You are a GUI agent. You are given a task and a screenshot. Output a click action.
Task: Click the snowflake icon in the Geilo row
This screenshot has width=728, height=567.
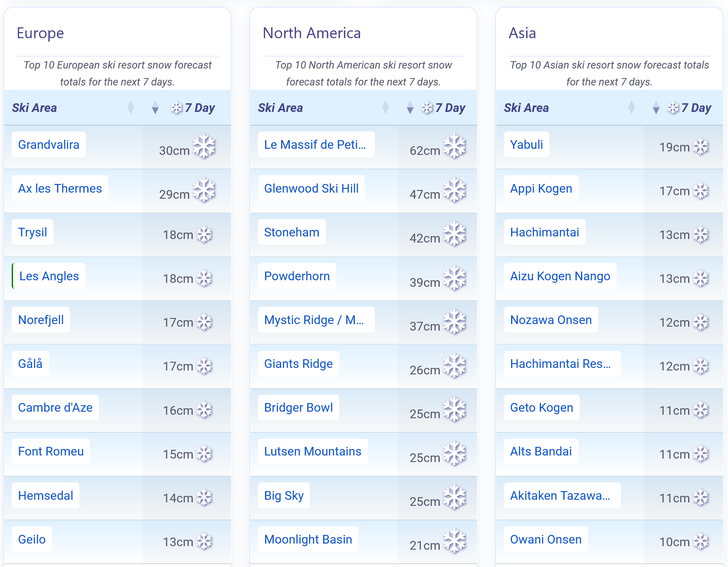click(204, 541)
